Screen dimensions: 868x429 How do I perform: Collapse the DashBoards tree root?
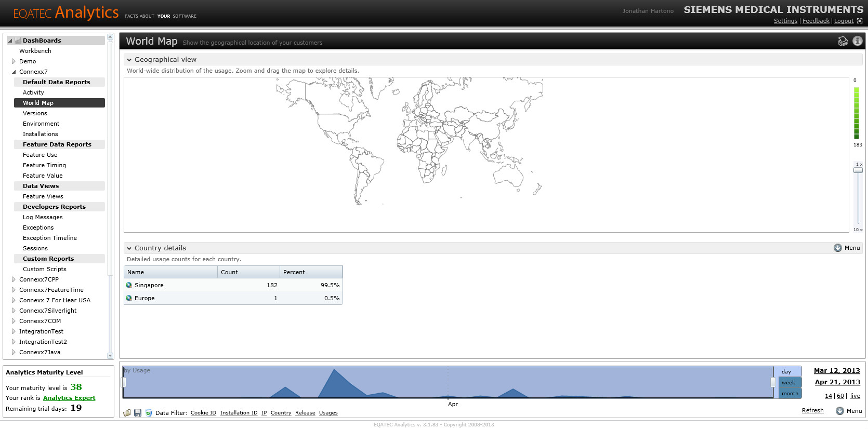coord(10,41)
